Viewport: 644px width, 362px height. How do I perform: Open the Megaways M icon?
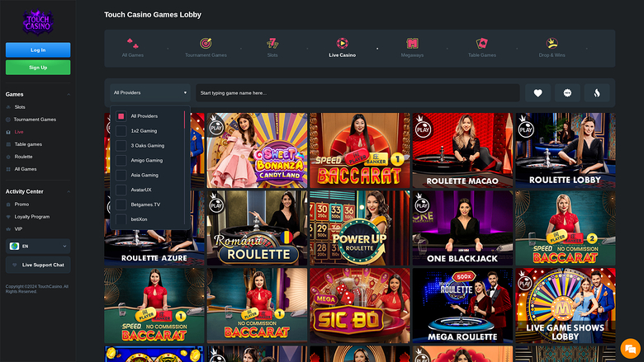(x=412, y=43)
